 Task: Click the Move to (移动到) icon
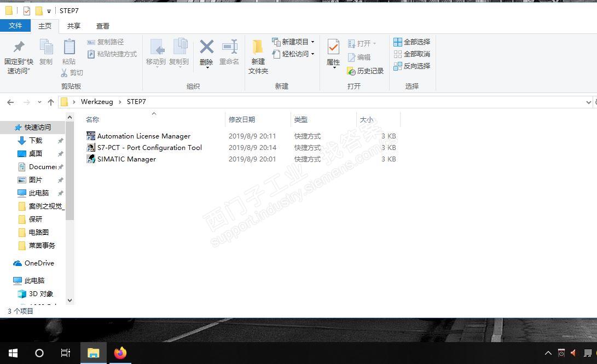(157, 47)
